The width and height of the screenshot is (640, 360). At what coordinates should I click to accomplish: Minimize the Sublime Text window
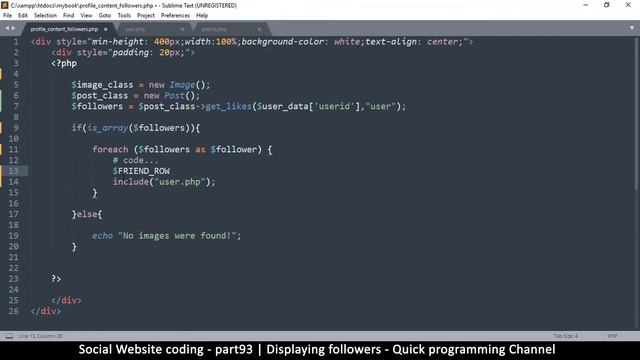tap(586, 5)
